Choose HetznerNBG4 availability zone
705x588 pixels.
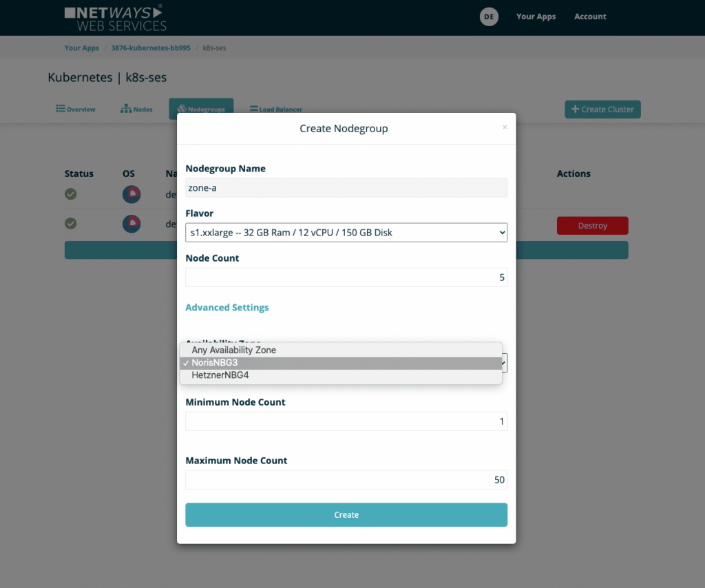click(220, 376)
